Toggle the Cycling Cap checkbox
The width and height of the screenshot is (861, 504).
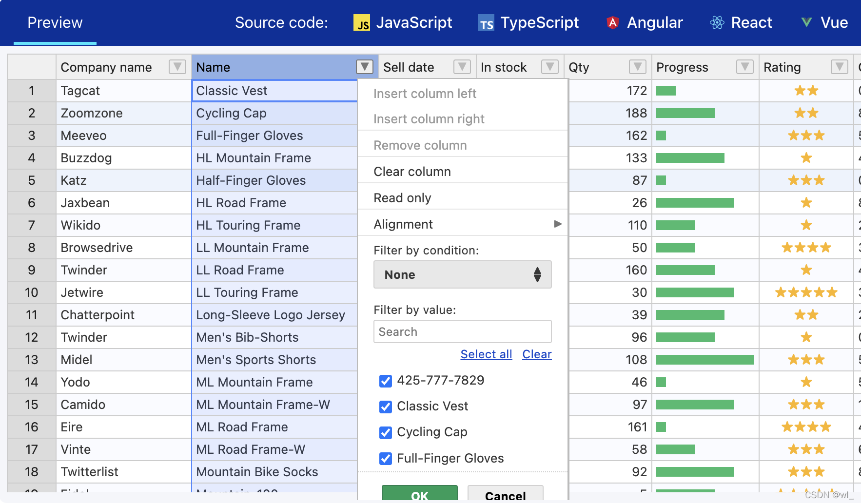coord(386,432)
